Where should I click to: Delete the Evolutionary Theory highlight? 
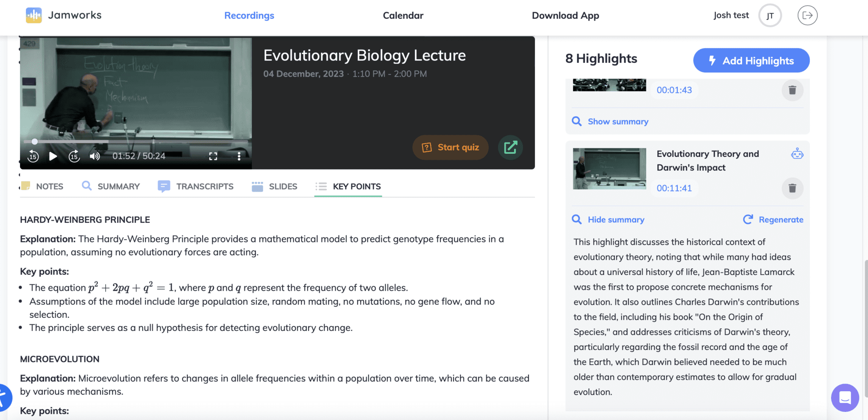[792, 188]
